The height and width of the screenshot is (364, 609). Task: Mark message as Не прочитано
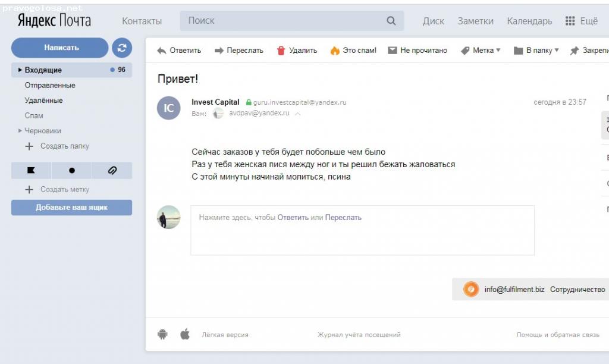click(417, 51)
